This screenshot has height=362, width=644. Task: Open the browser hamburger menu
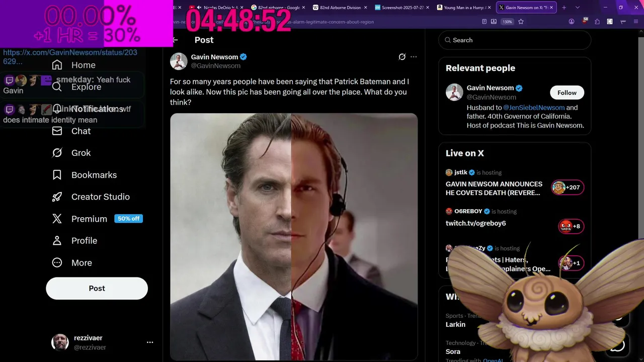[636, 22]
